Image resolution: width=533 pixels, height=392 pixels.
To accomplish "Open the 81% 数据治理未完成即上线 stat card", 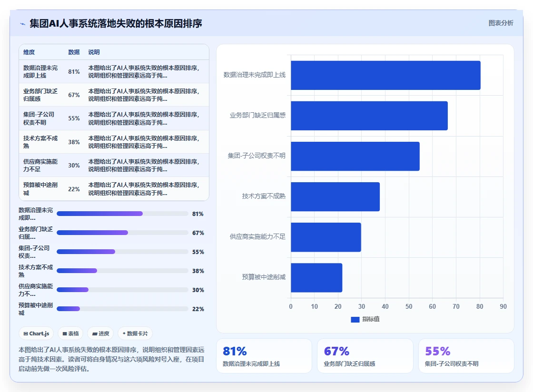I will [x=264, y=356].
